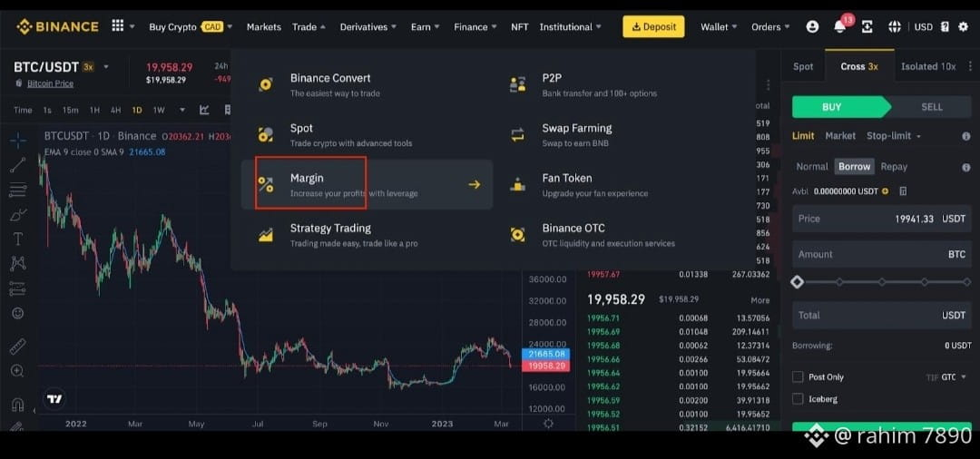Expand the Institutional dropdown
This screenshot has height=459, width=980.
(571, 27)
